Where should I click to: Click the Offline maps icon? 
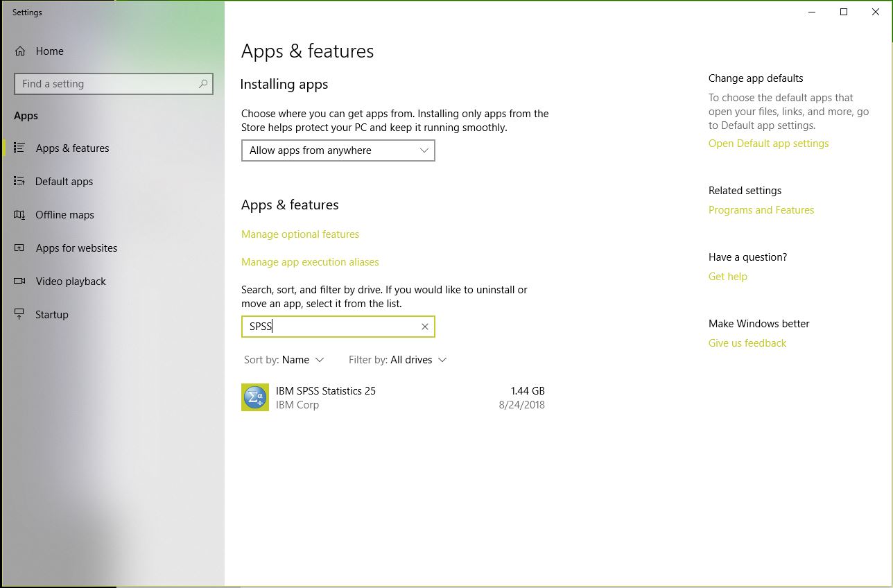pos(19,215)
